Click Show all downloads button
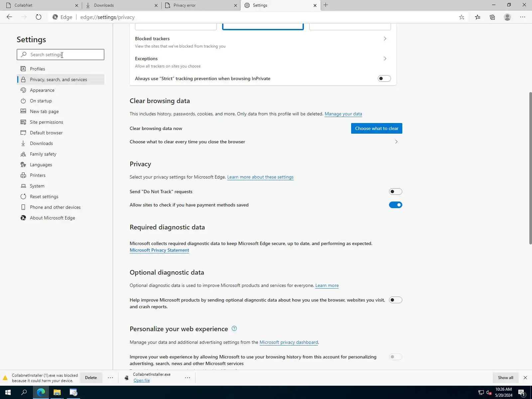The width and height of the screenshot is (532, 399). coord(505,378)
